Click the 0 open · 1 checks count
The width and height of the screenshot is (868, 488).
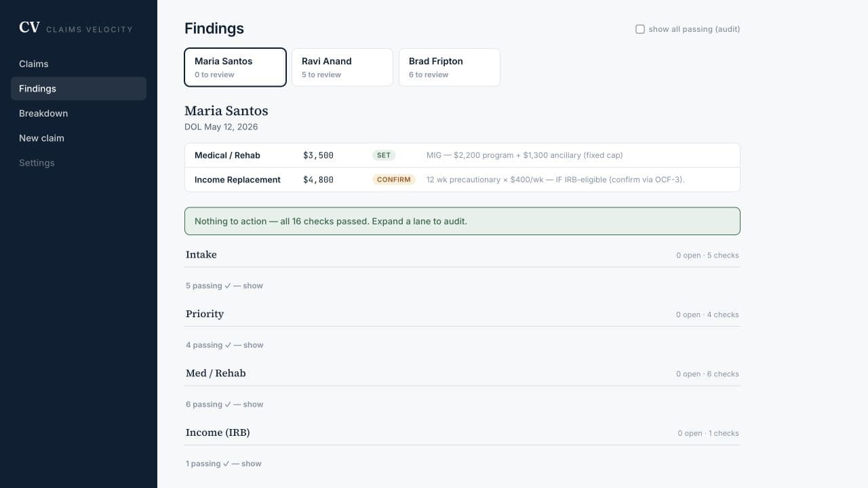(x=708, y=433)
